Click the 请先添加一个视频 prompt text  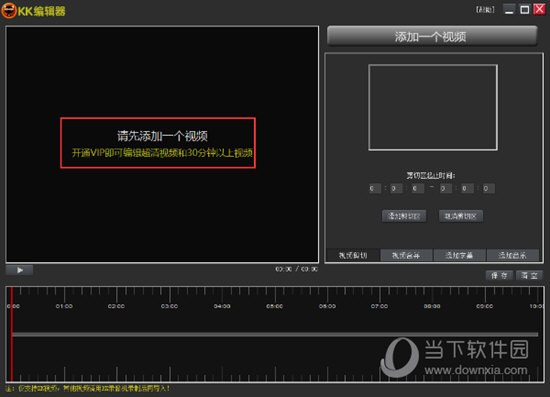point(162,136)
